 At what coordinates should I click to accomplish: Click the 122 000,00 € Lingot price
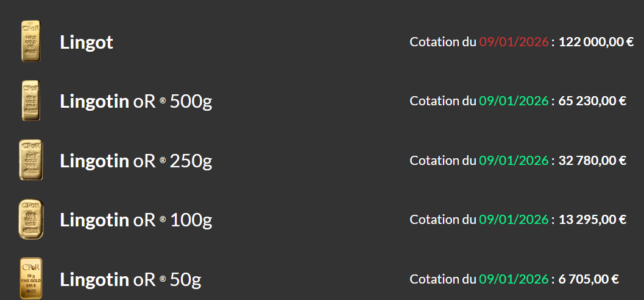[596, 42]
